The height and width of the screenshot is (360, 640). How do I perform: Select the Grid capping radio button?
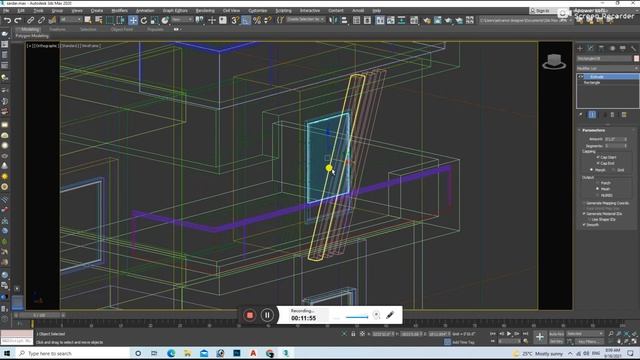[x=613, y=170]
